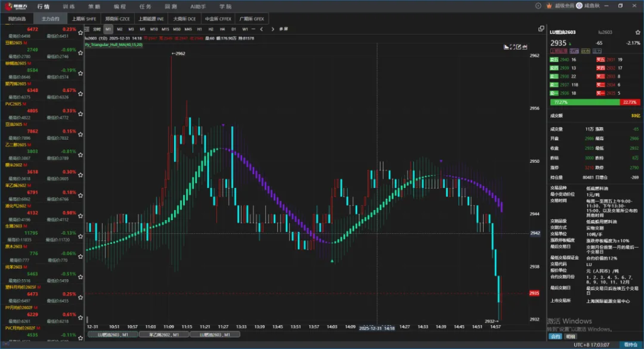Viewport: 644px width, 349px height.
Task: Toggle the star in the 3618 quote row
Action: click(80, 175)
